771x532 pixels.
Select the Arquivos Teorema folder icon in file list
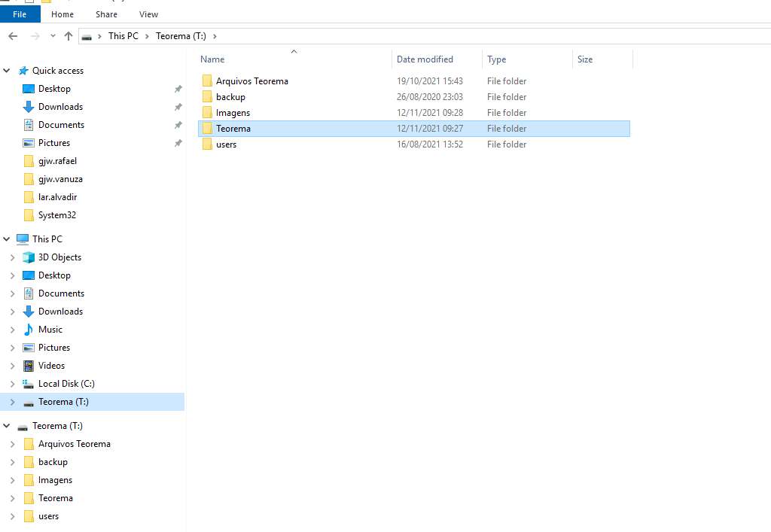[208, 81]
